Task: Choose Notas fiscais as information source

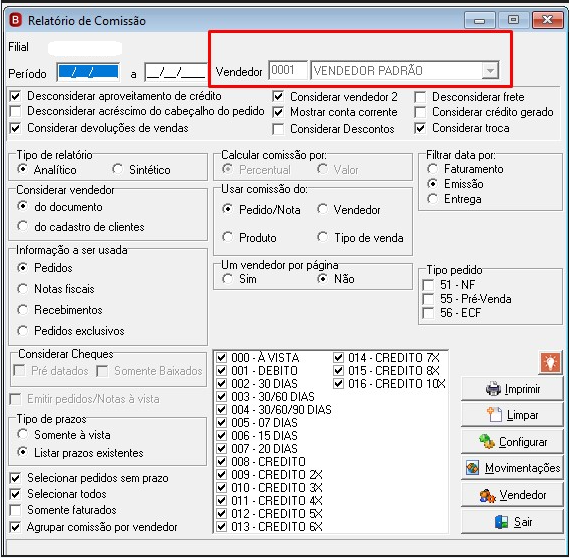Action: 22,289
